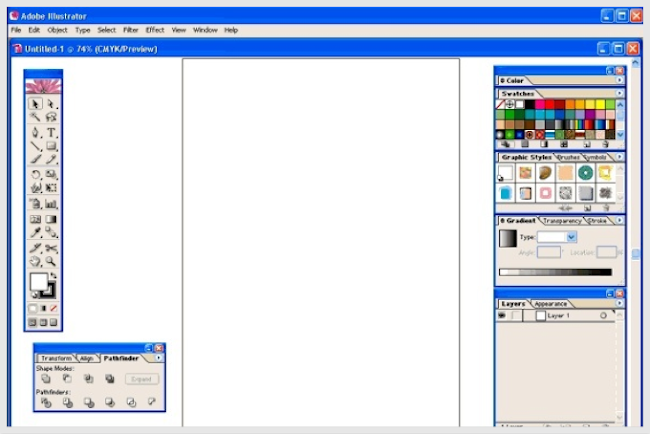650x434 pixels.
Task: Open the Gradient panel options menu arrow
Action: [x=619, y=221]
